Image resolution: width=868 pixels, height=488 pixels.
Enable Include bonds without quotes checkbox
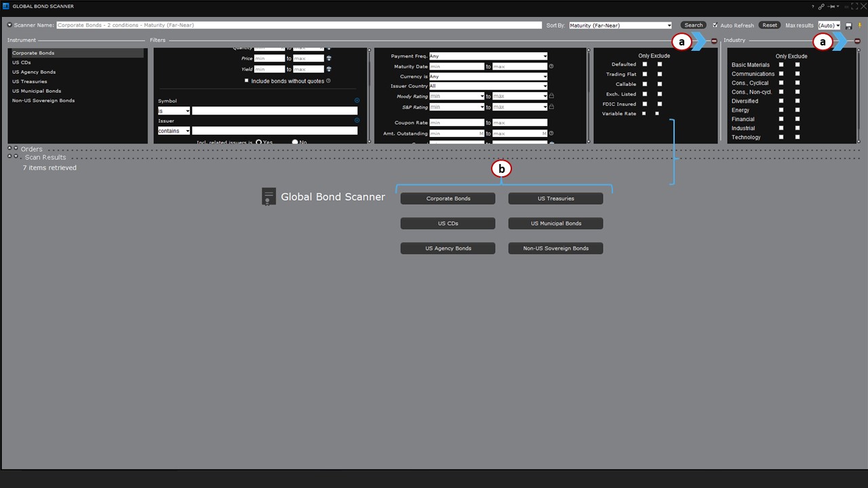point(246,81)
